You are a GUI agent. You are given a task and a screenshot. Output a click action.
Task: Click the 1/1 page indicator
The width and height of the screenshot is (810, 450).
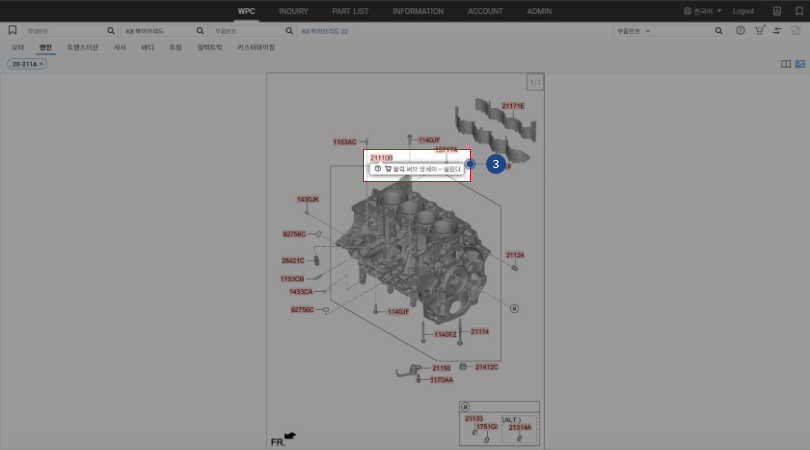[x=535, y=82]
